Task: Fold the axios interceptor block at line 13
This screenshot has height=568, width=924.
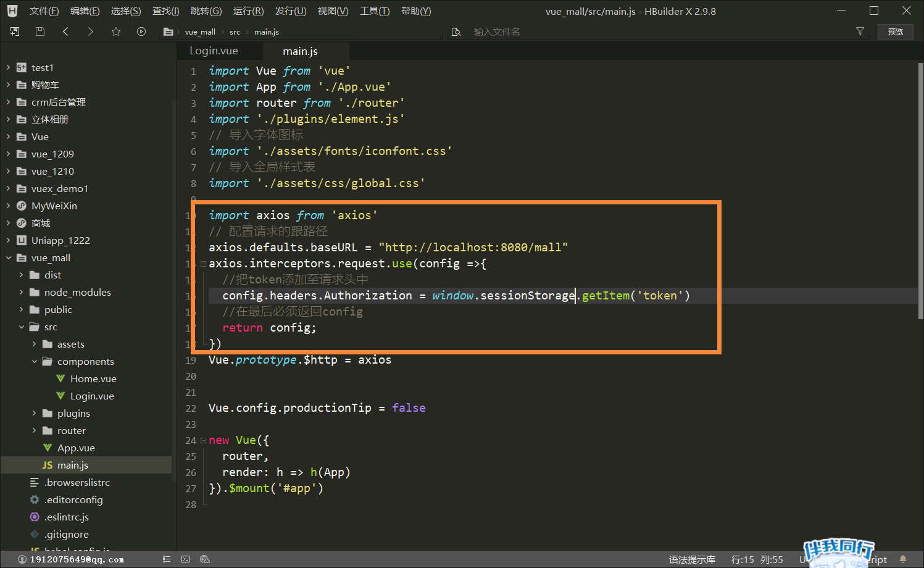Action: coord(203,264)
